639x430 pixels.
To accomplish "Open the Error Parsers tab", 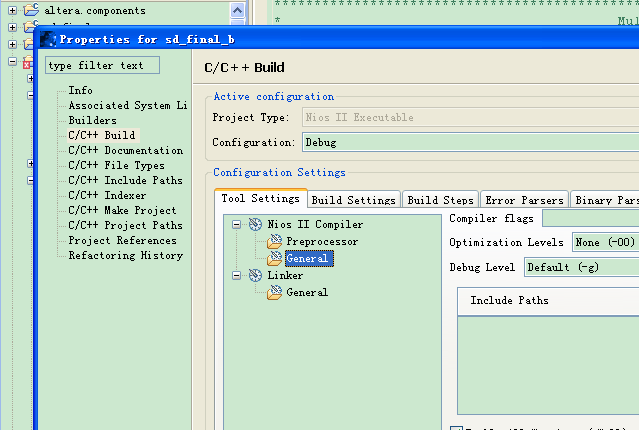I will pyautogui.click(x=524, y=200).
